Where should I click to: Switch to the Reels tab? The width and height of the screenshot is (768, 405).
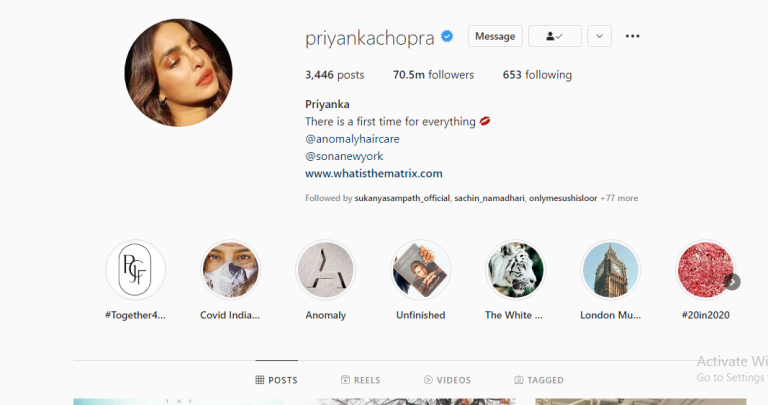coord(360,380)
